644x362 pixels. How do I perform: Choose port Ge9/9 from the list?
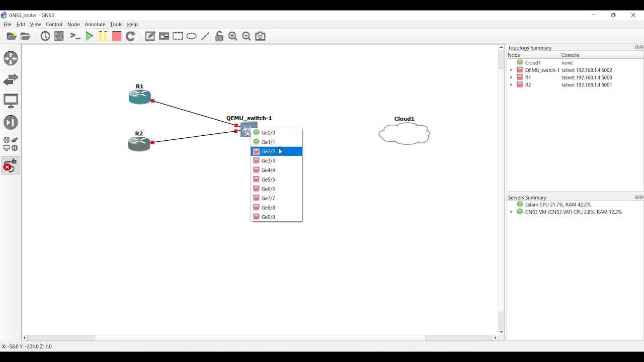[x=277, y=217]
